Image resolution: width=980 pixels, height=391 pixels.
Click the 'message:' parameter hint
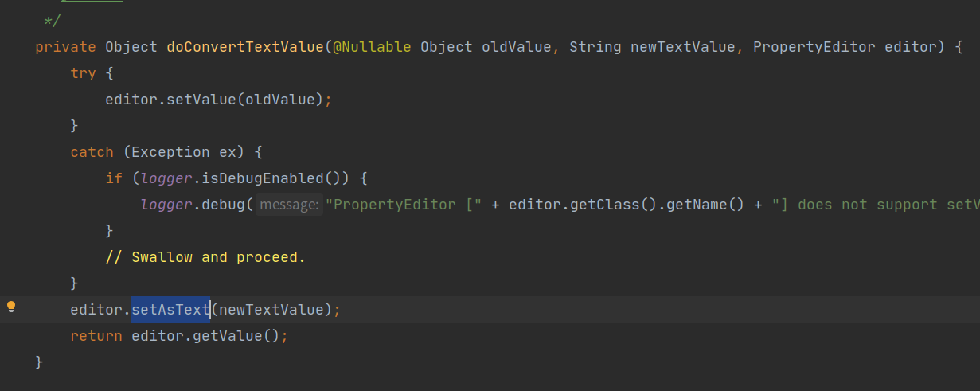click(x=290, y=205)
